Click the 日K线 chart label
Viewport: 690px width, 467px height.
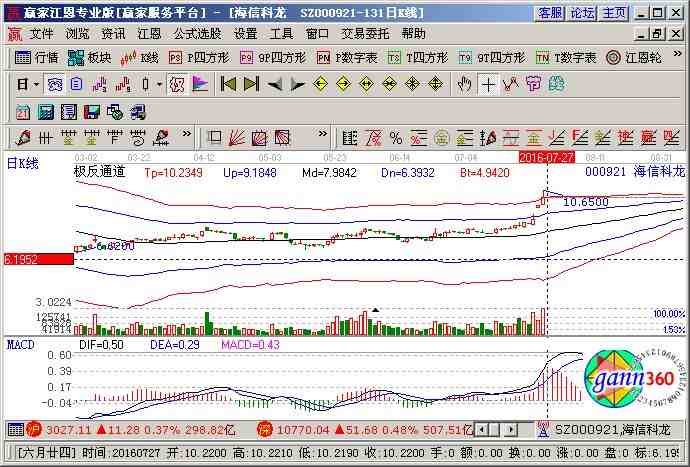click(x=22, y=164)
